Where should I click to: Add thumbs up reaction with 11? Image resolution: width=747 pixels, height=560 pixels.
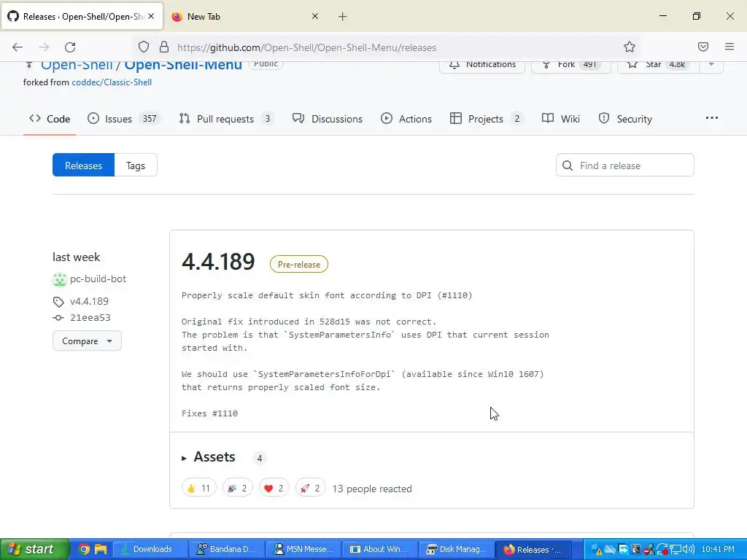click(198, 488)
